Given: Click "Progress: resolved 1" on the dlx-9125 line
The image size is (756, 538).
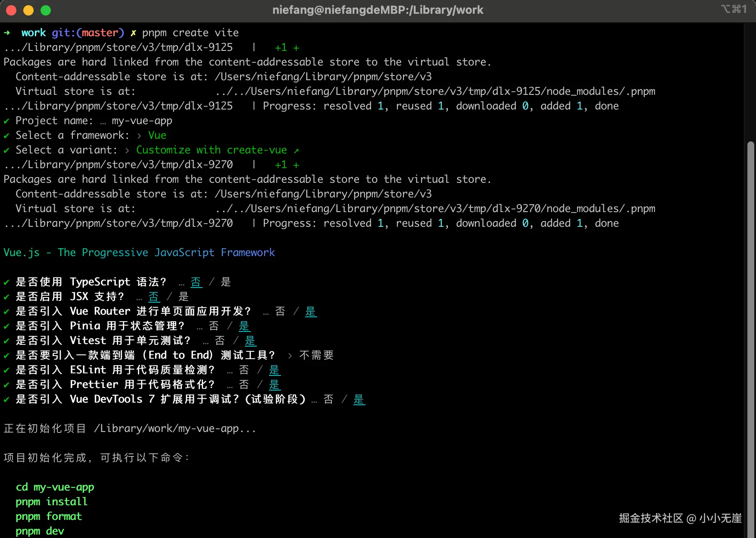Looking at the screenshot, I should click(323, 106).
